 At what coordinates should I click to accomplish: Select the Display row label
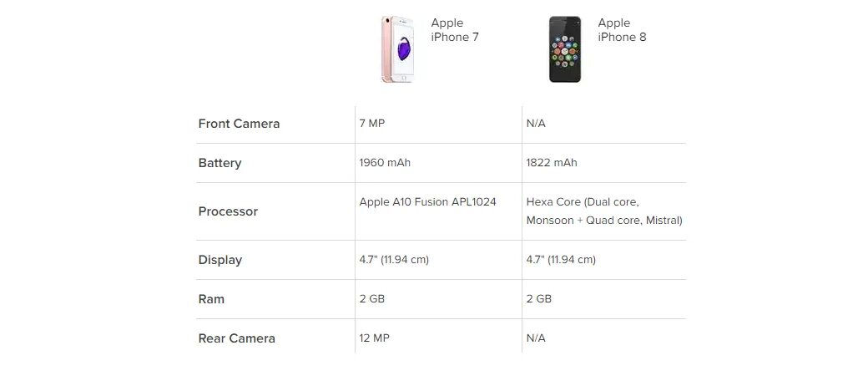click(220, 260)
